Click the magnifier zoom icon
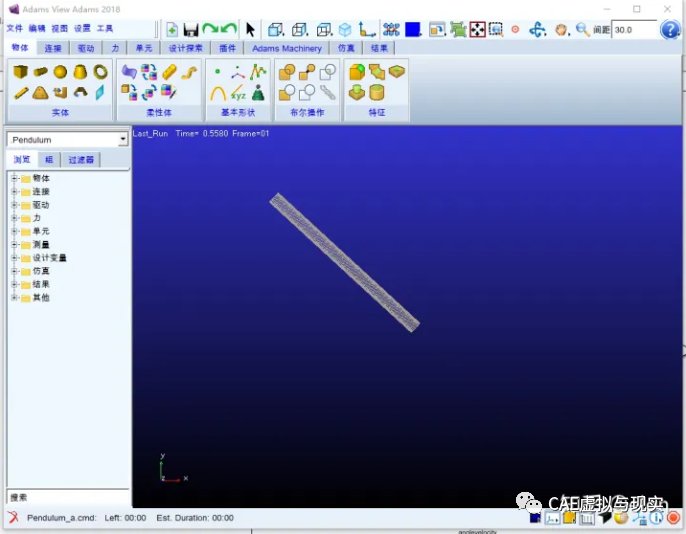Screen dimensions: 686x534 (582, 29)
